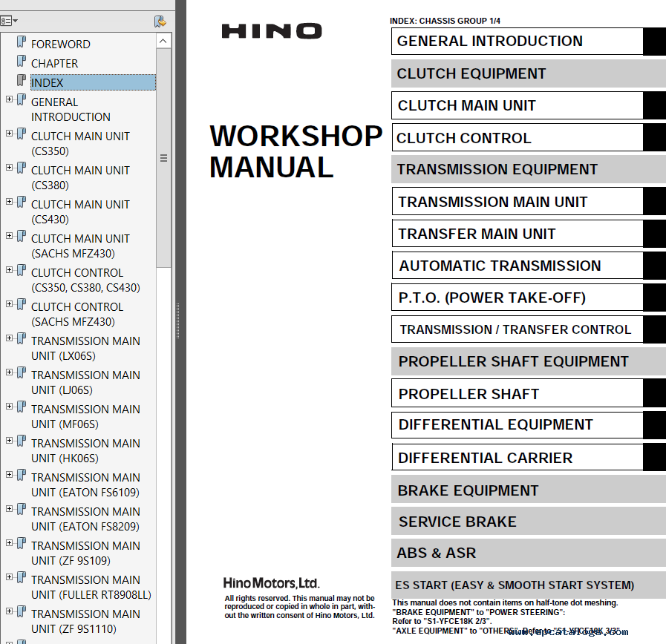Viewport: 666px width, 644px height.
Task: Click bookmark icon beside TRANSMISSION MAIN UNIT (ZF 9S109)
Action: click(x=22, y=544)
